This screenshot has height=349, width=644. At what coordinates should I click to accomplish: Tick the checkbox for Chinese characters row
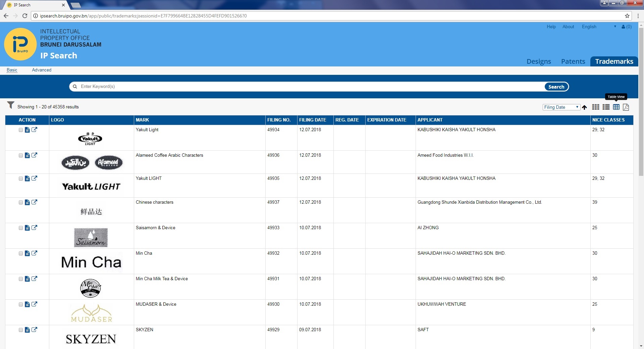21,202
